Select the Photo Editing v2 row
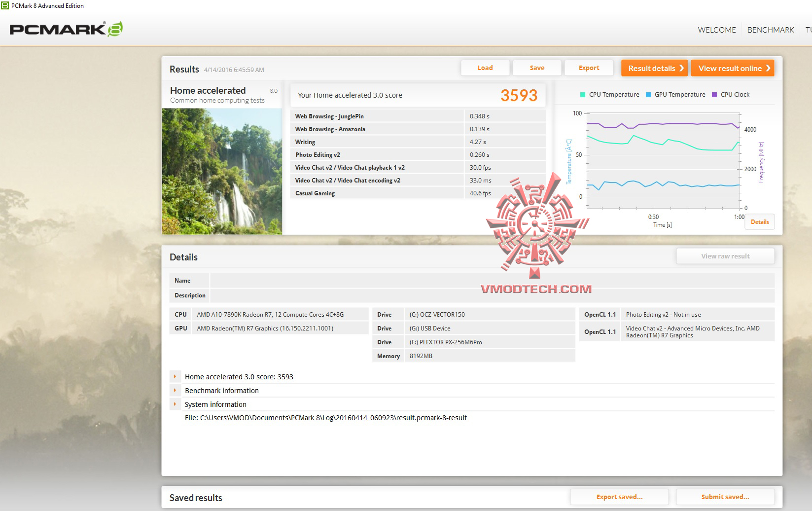Screen dimensions: 812x511 pos(418,154)
